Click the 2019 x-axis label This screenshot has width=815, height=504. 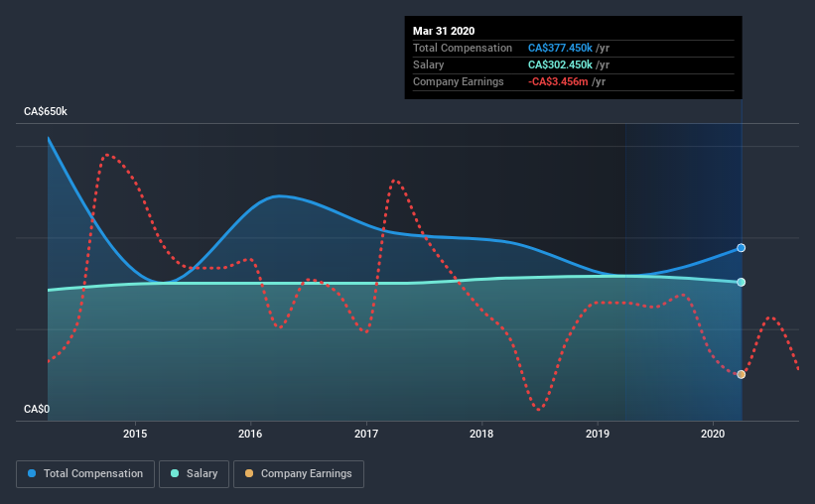click(598, 434)
